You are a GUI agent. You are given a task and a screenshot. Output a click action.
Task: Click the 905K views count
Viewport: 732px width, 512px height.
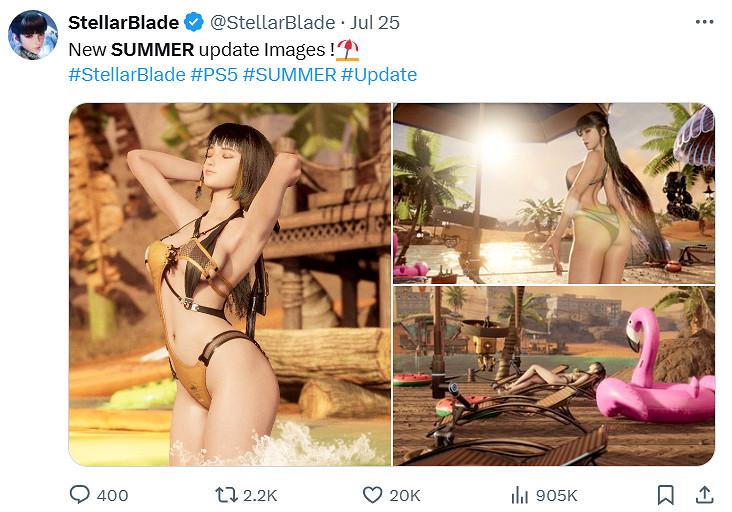(x=556, y=495)
